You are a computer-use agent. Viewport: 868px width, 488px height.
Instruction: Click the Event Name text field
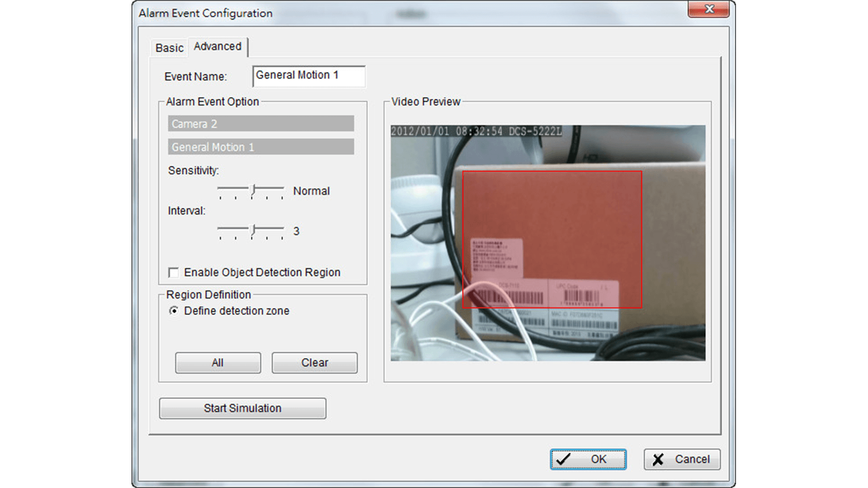[308, 76]
